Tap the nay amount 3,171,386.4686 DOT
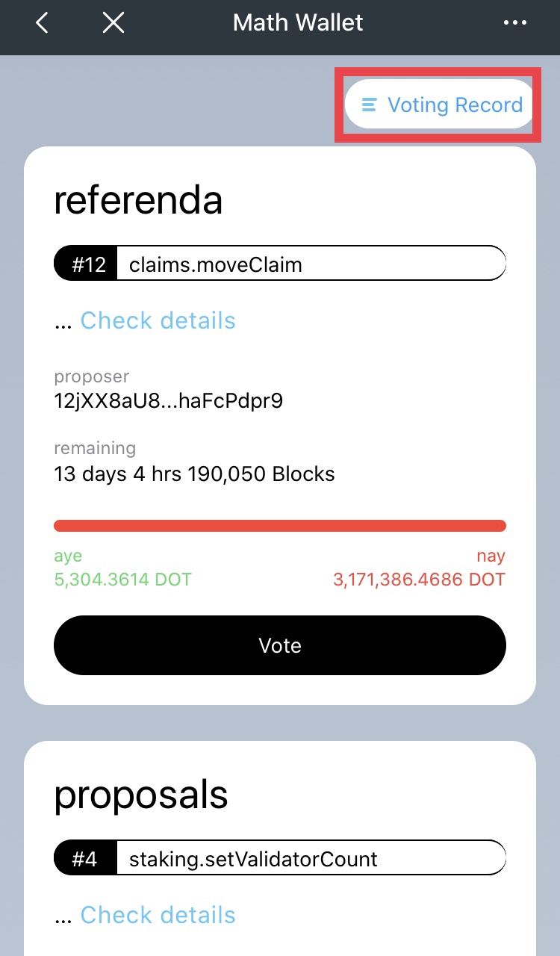The height and width of the screenshot is (956, 560). point(419,579)
